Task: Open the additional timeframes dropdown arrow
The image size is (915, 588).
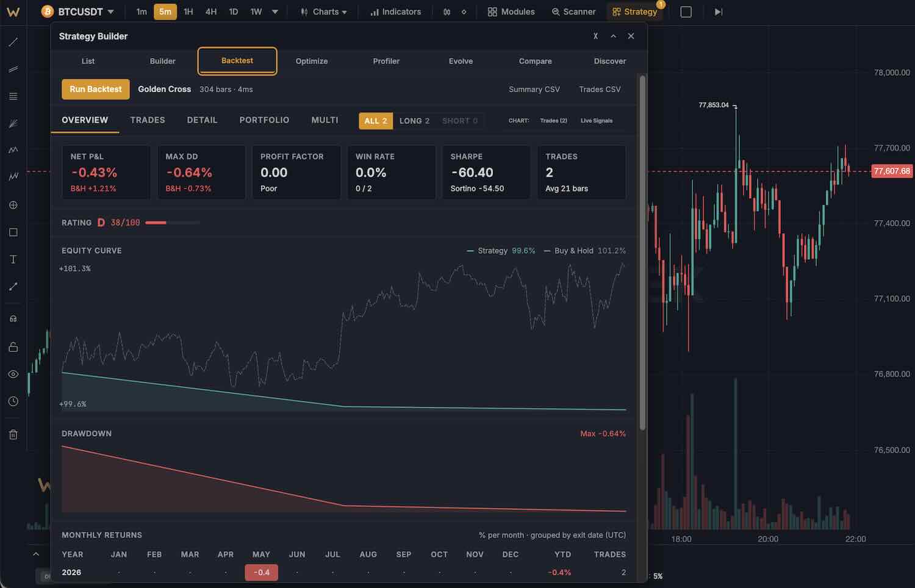Action: point(275,12)
